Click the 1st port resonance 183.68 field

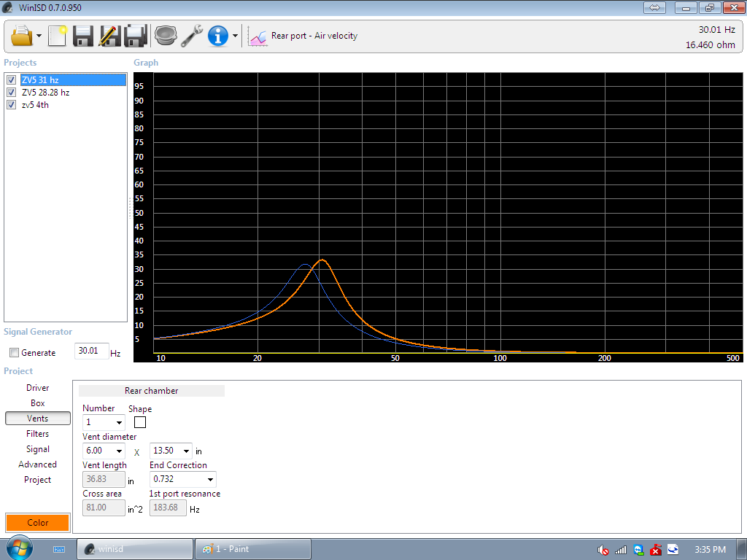pos(169,507)
